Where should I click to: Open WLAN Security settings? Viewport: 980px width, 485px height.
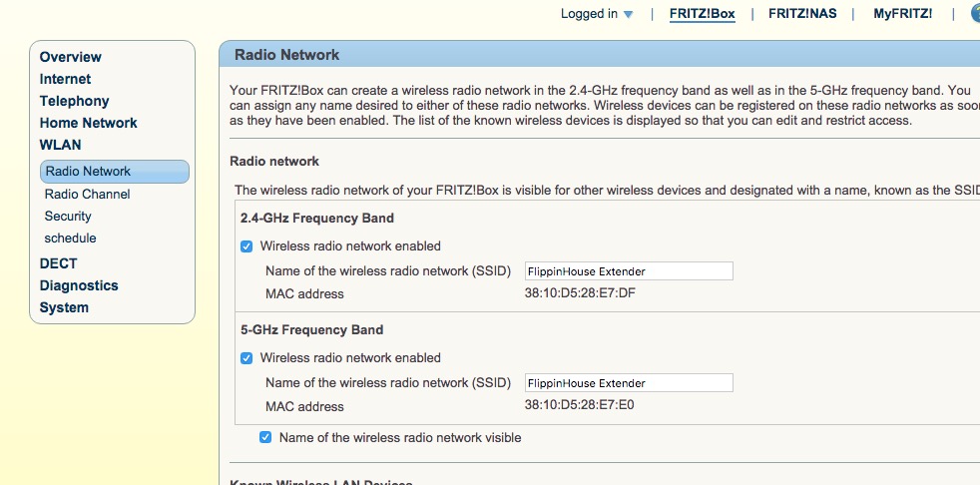(68, 217)
